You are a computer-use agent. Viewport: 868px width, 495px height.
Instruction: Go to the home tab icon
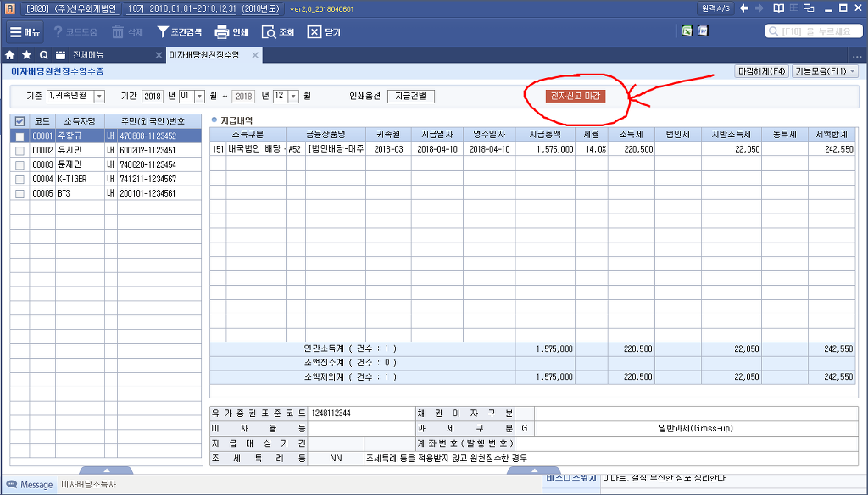coord(9,55)
